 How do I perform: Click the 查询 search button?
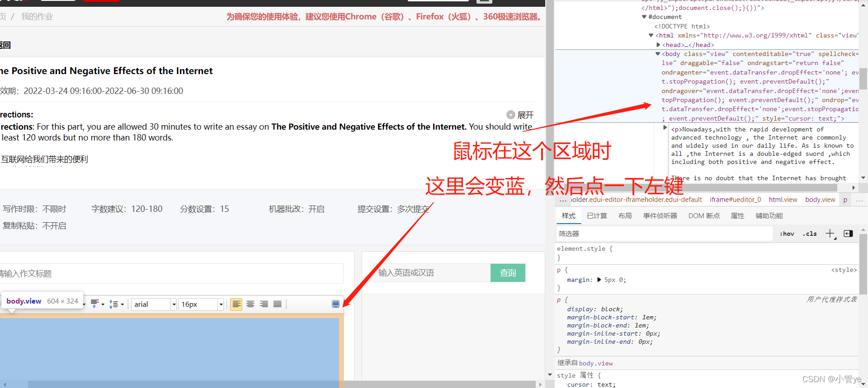(x=508, y=273)
